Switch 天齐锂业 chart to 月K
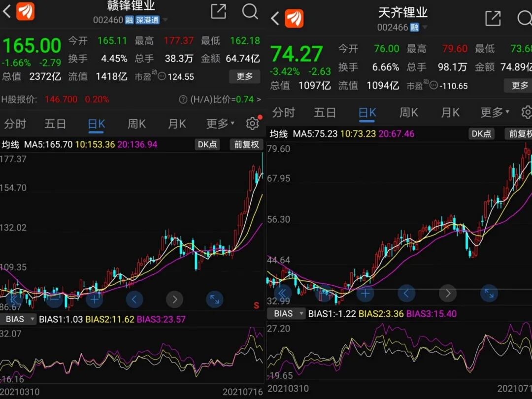The image size is (532, 399). (450, 112)
